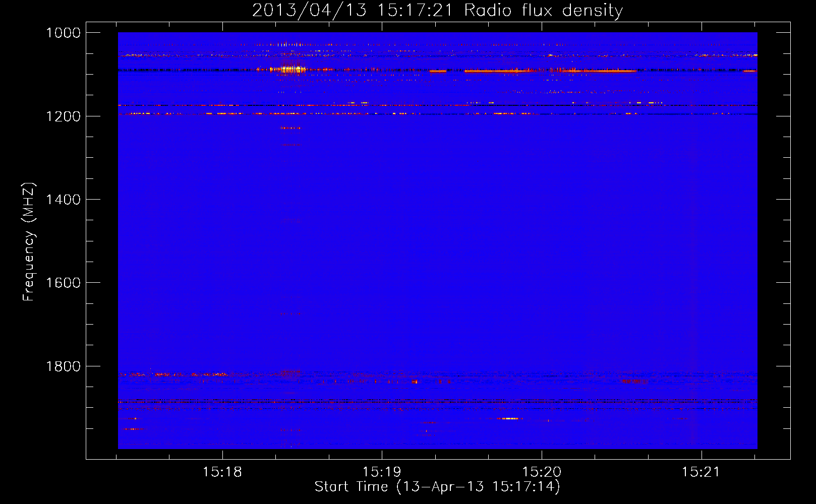Click the 15:19 time tick label

tap(382, 472)
